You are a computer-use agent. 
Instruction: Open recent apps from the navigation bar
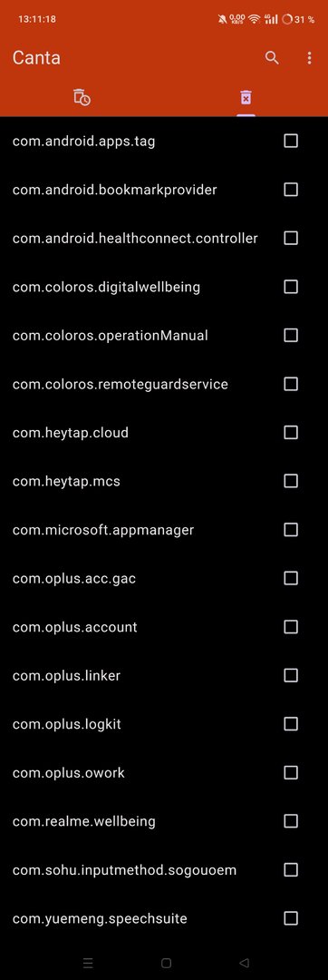[88, 963]
